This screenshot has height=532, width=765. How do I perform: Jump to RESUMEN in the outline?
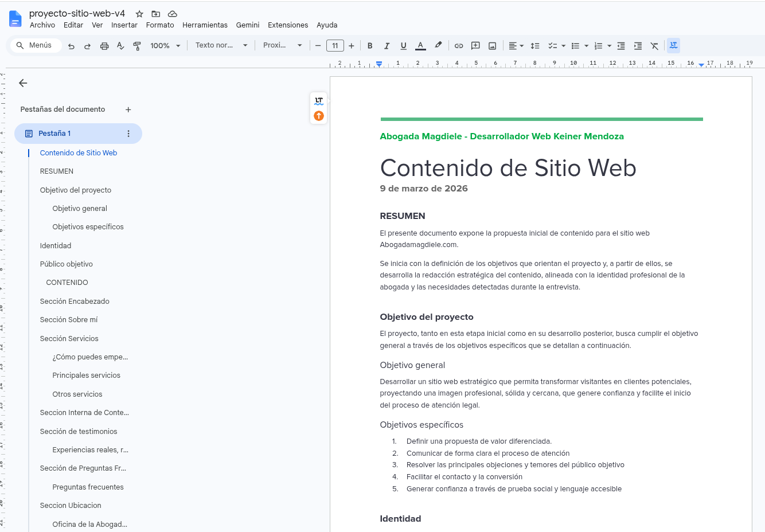(x=57, y=171)
